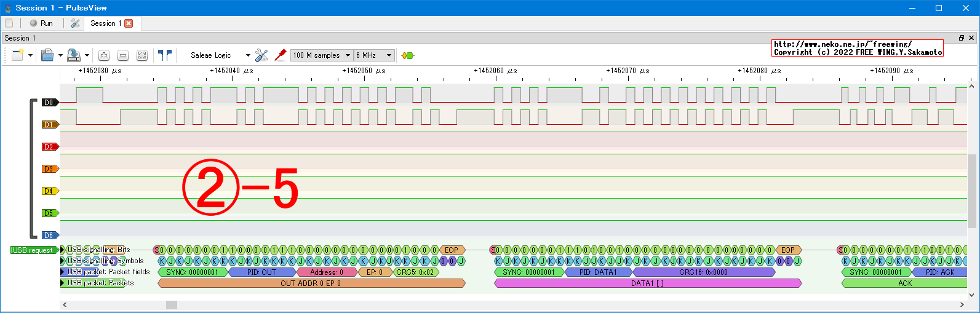Open the Saleae Logic device dropdown
Viewport: 980px width, 313px height.
220,55
